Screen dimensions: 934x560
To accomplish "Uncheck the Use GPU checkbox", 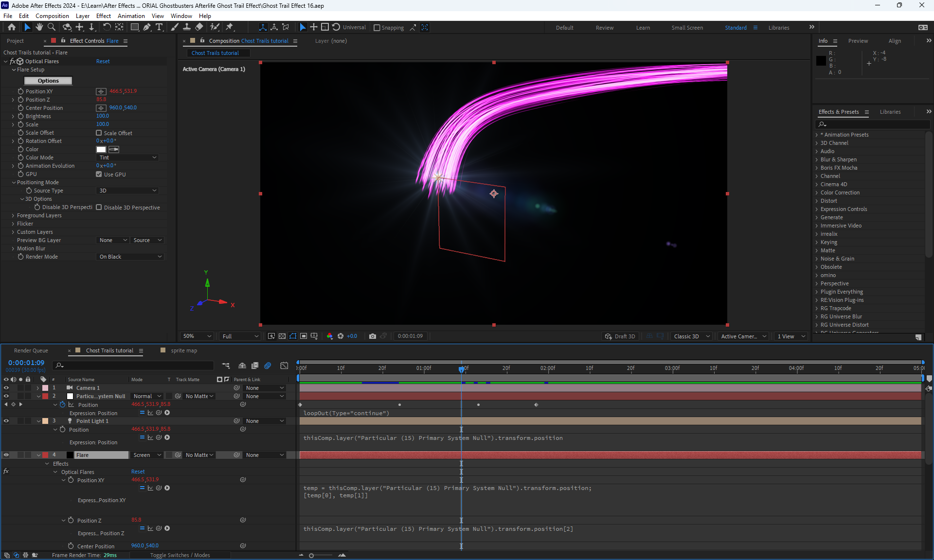I will point(99,174).
